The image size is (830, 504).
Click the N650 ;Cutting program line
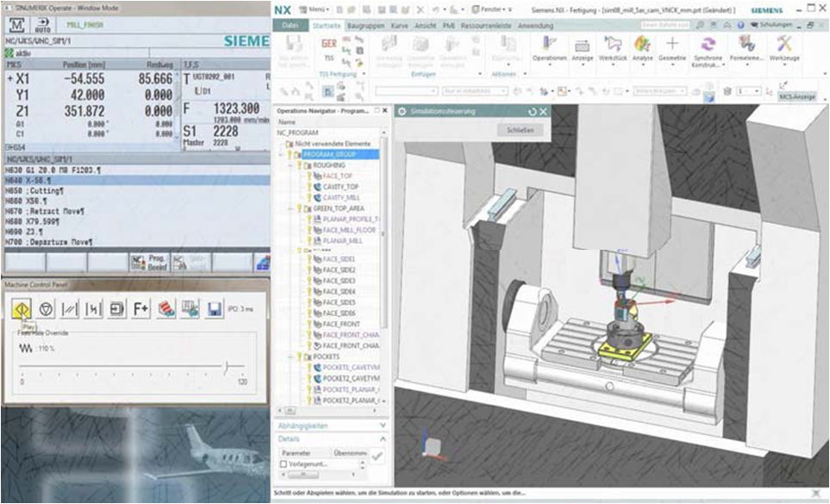tap(34, 191)
